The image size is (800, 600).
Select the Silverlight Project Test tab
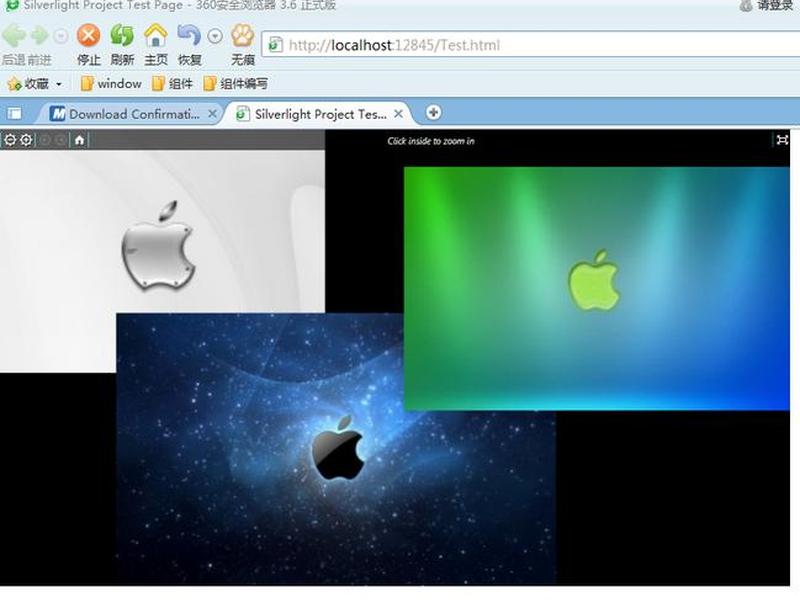[x=319, y=114]
